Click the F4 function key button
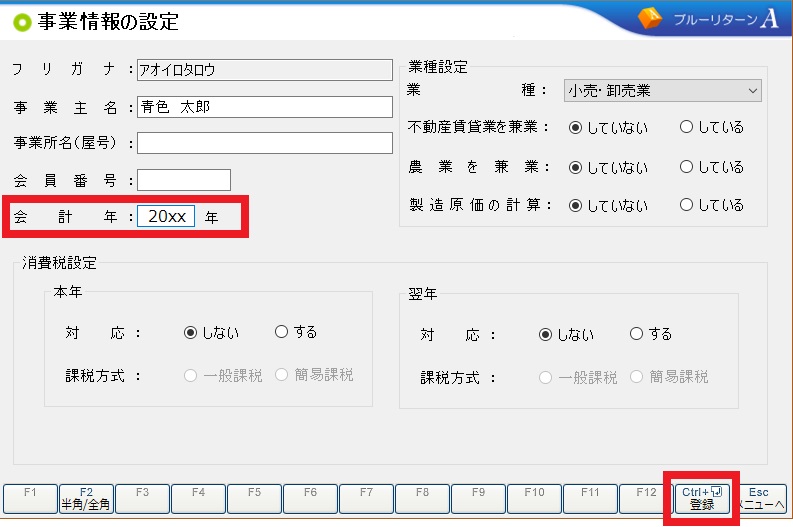The image size is (793, 527). click(x=198, y=499)
